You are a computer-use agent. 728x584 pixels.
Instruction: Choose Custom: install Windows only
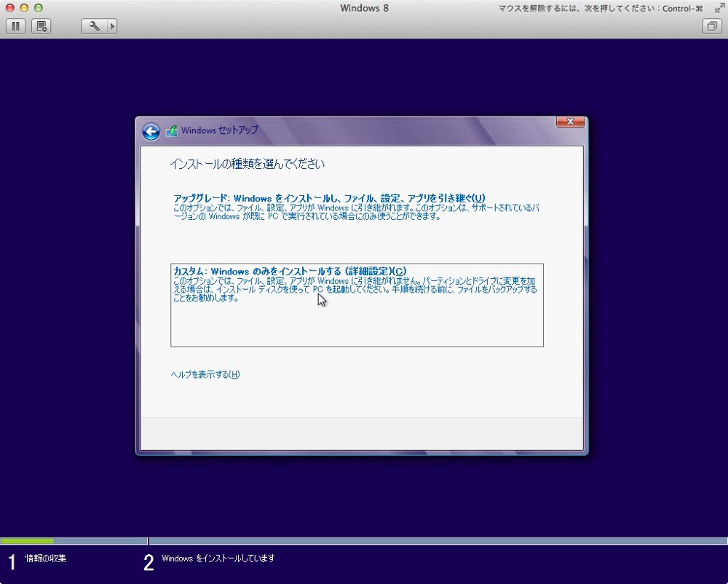click(x=357, y=305)
